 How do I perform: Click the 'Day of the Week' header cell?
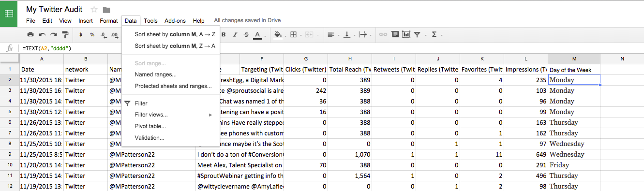pyautogui.click(x=574, y=70)
